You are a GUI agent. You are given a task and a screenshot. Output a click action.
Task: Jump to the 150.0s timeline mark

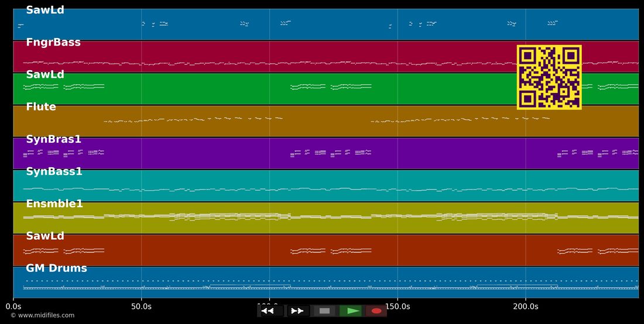coord(398,306)
